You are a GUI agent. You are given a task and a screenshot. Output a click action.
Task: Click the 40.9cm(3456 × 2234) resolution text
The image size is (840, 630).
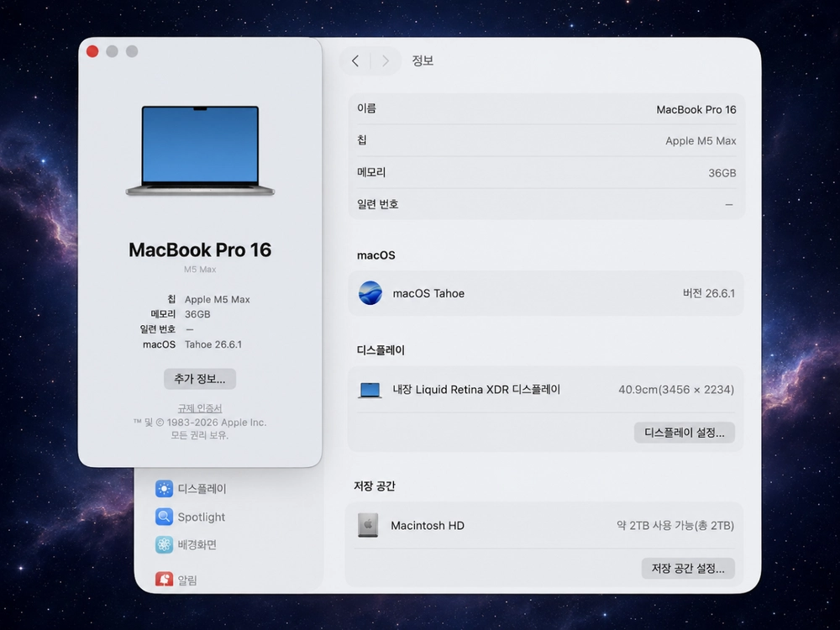[676, 390]
